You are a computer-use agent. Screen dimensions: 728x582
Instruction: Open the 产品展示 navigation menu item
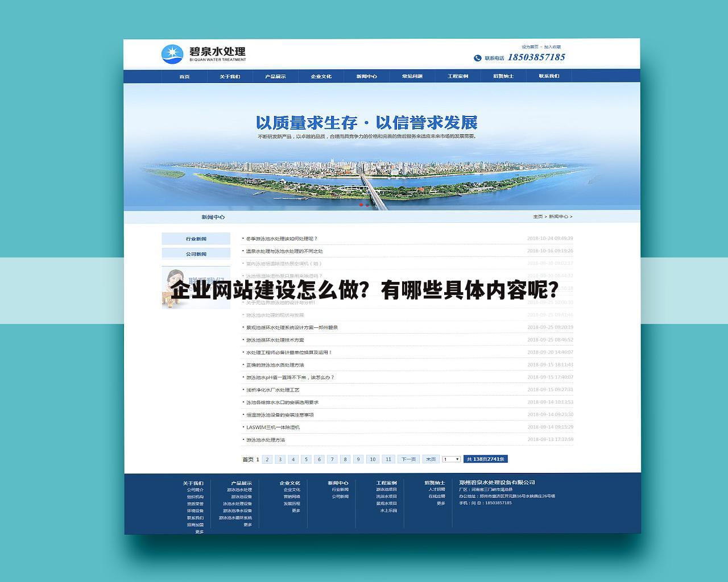coord(275,76)
